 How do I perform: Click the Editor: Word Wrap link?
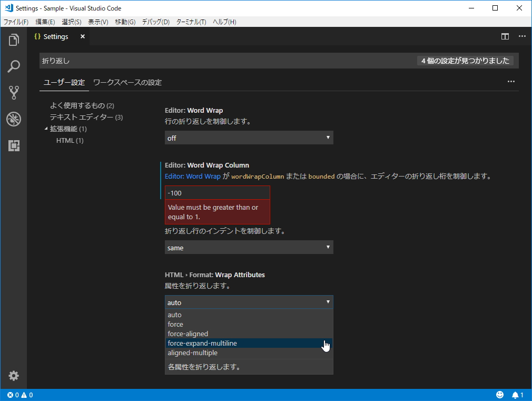tap(192, 176)
